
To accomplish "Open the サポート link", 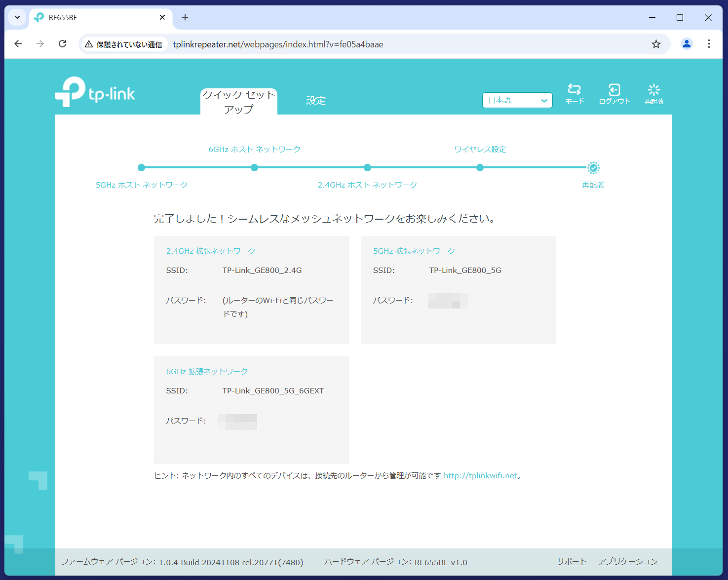I will (x=572, y=562).
